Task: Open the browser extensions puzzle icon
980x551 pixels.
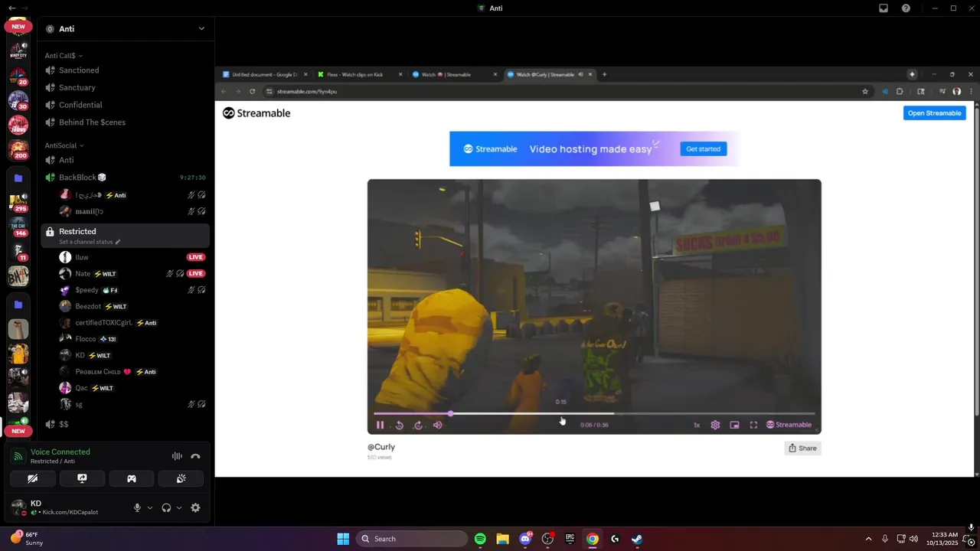Action: coord(900,91)
